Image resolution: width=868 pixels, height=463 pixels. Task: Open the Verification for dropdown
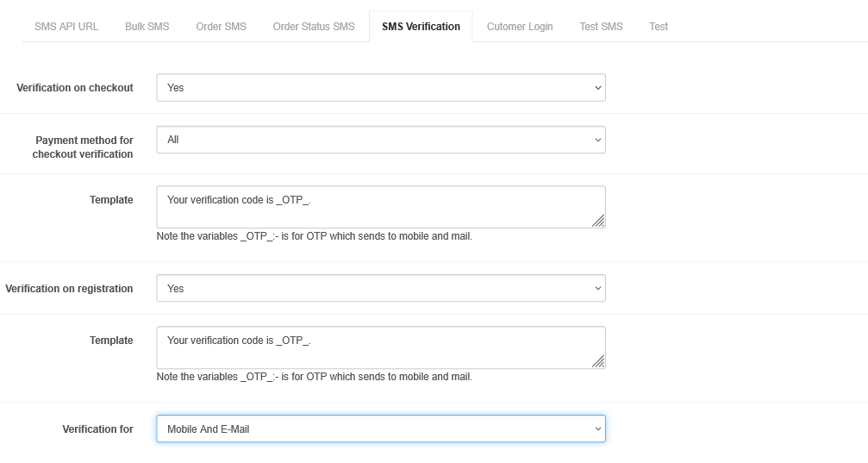point(380,429)
